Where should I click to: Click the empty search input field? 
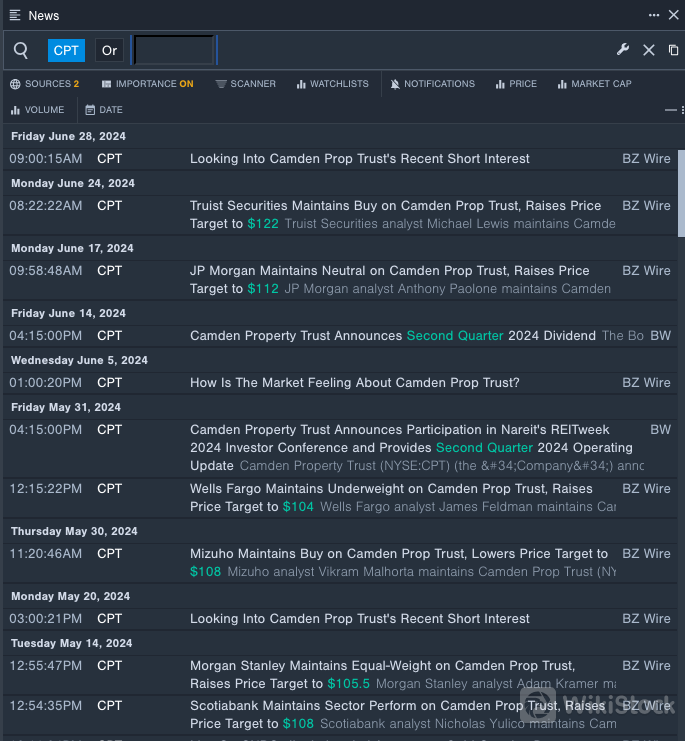(x=174, y=50)
